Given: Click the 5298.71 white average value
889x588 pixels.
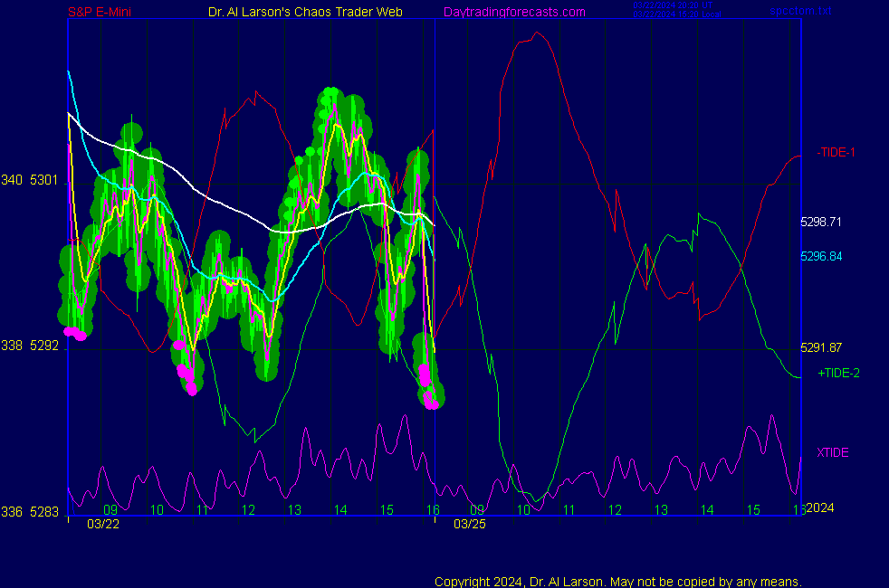Looking at the screenshot, I should (821, 222).
